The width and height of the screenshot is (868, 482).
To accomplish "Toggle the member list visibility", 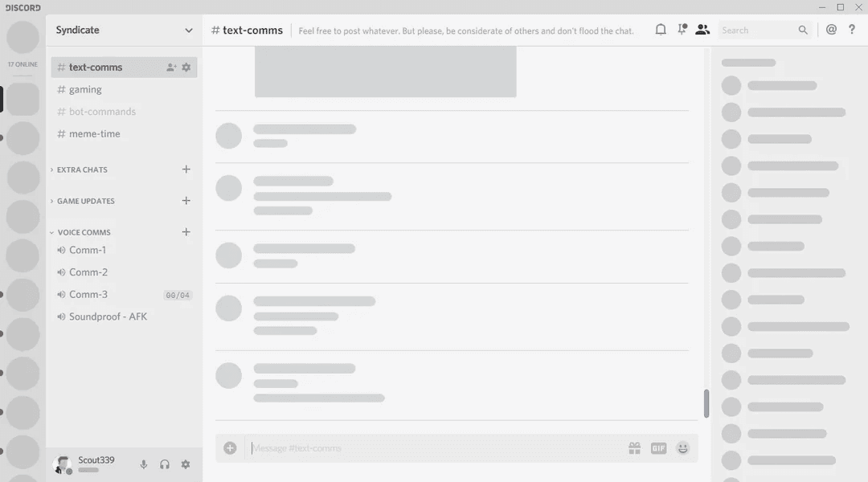I will 702,30.
